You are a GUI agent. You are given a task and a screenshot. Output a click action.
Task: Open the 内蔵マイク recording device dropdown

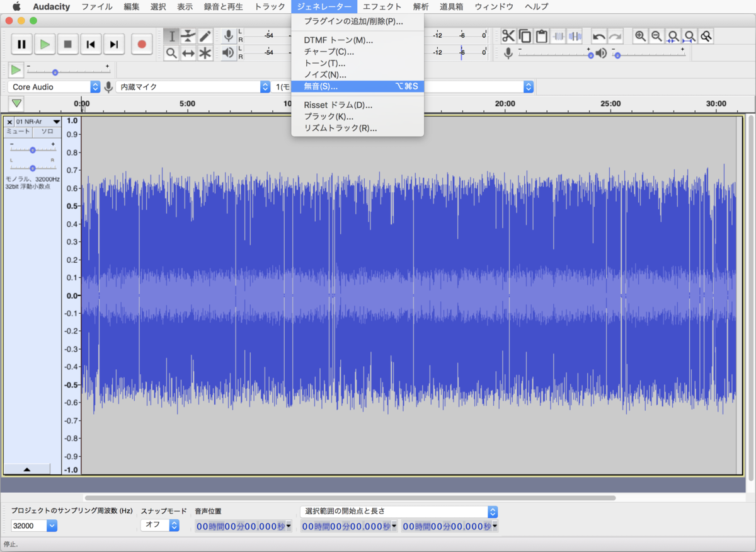click(194, 87)
